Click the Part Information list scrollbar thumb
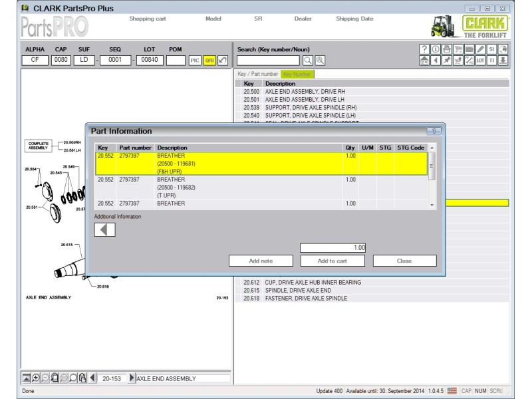 pyautogui.click(x=432, y=166)
